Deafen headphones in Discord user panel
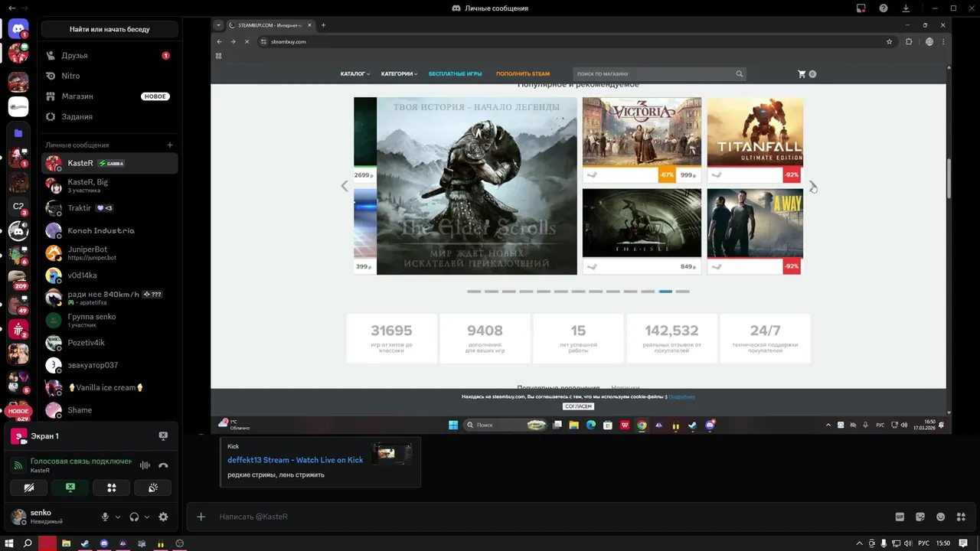Viewport: 980px width, 551px height. 134,517
